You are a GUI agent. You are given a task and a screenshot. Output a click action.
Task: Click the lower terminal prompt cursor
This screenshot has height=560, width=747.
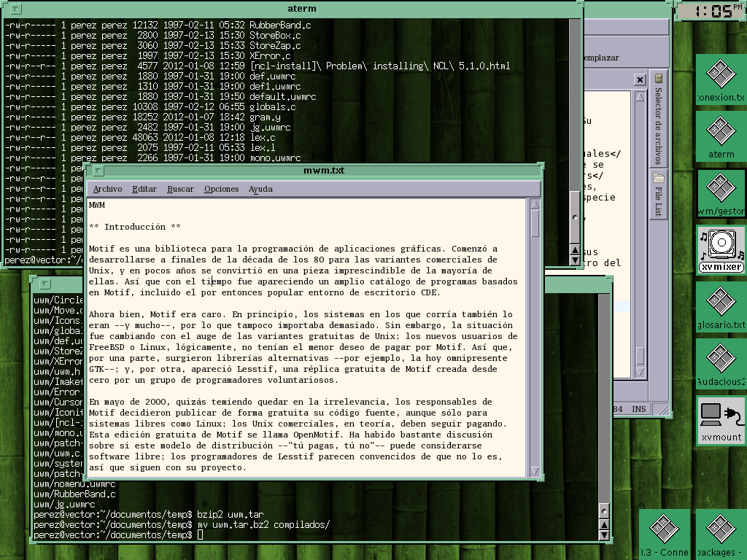pos(200,534)
